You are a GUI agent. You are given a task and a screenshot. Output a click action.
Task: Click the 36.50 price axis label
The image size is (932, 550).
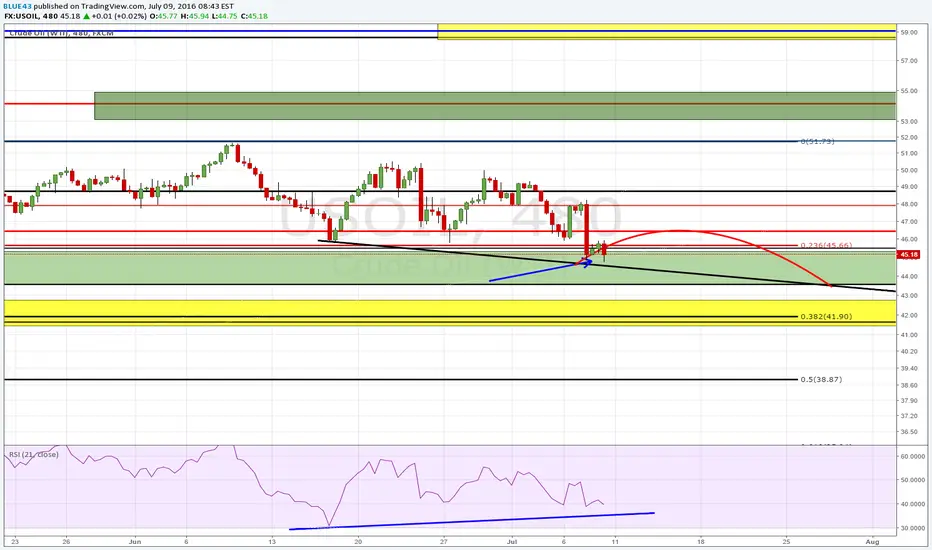(909, 432)
